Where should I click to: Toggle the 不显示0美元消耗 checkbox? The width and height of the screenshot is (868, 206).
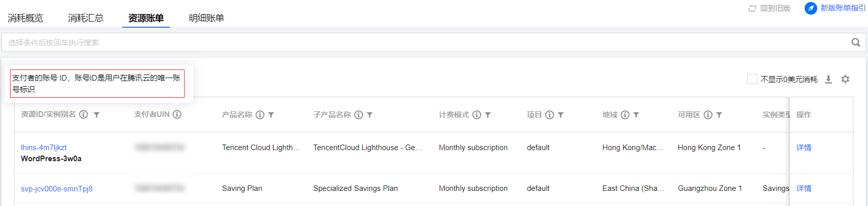[x=752, y=79]
